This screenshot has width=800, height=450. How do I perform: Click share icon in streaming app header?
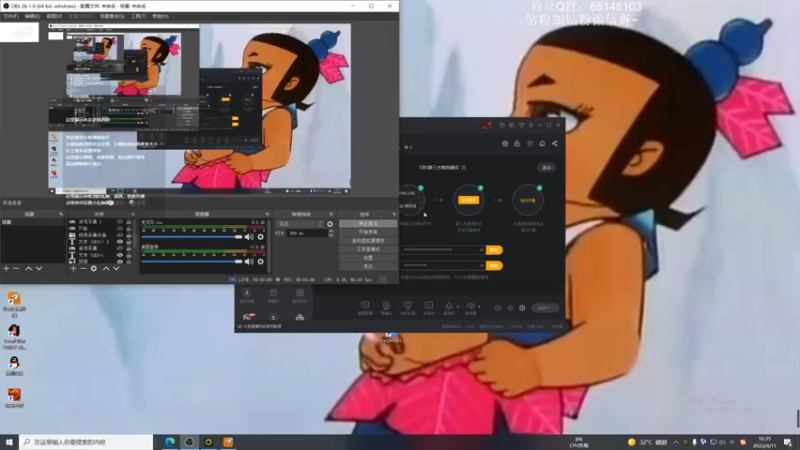[x=555, y=144]
